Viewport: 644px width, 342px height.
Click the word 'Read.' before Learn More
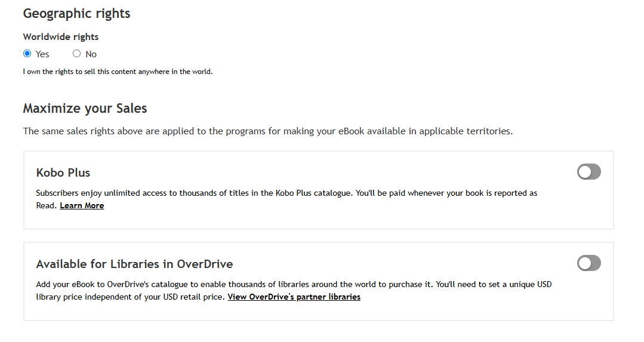[x=47, y=205]
